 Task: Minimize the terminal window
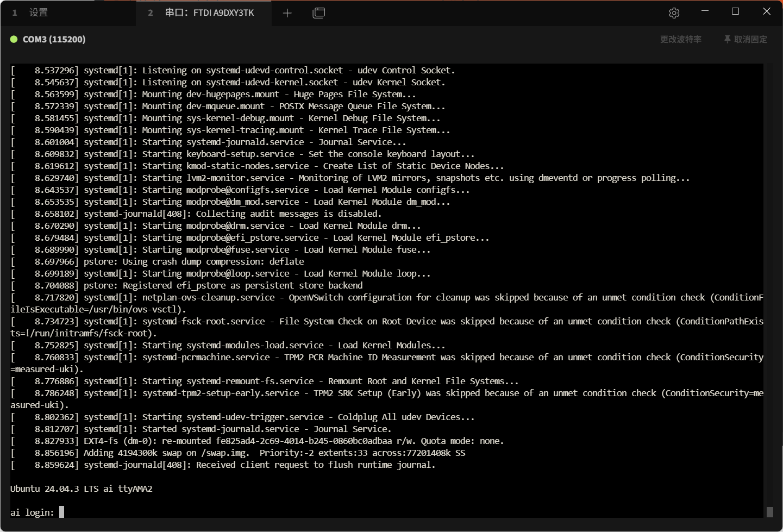click(x=705, y=11)
